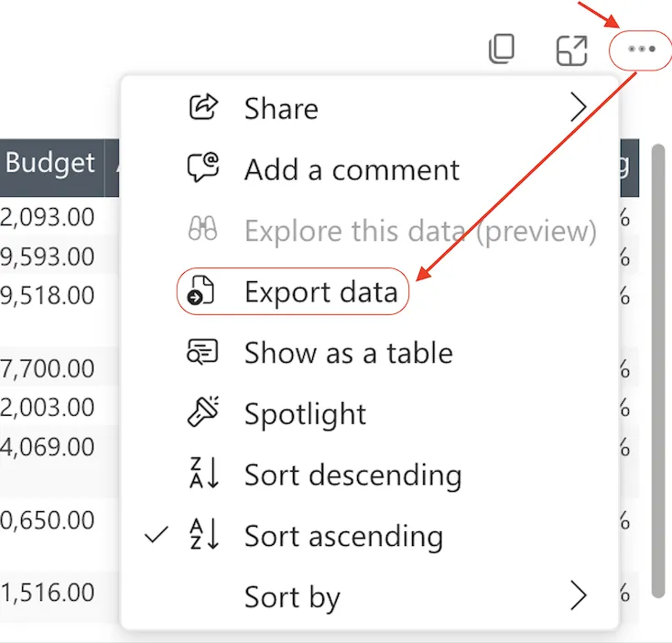
Task: Click the vertical scrollbar on the right
Action: [x=658, y=371]
